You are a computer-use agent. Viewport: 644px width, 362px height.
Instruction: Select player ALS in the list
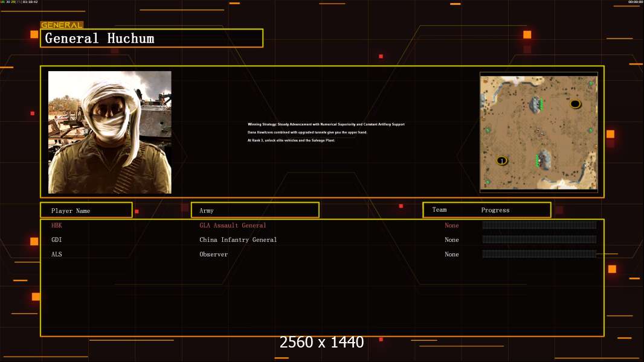(x=57, y=254)
